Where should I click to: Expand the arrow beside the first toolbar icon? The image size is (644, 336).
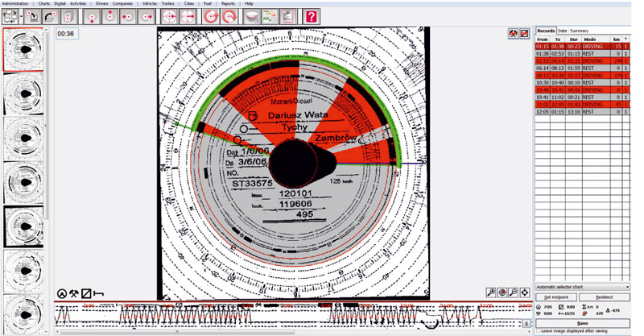click(20, 16)
